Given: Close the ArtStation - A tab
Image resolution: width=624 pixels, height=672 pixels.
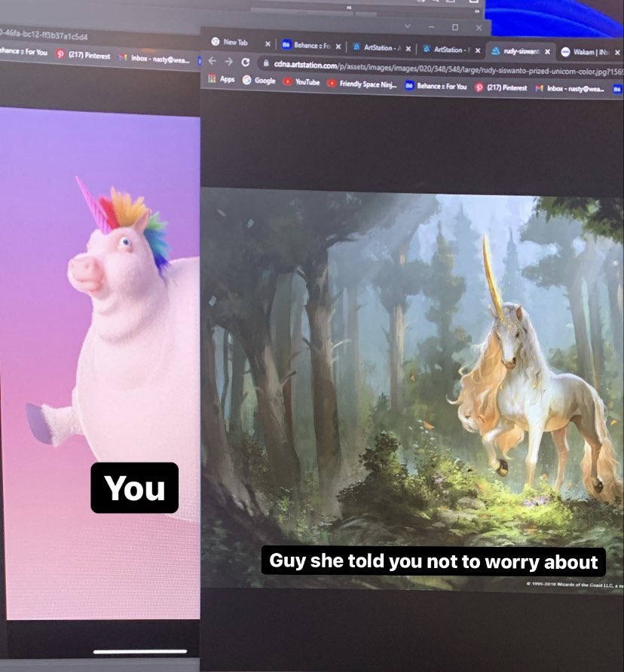Looking at the screenshot, I should 408,49.
